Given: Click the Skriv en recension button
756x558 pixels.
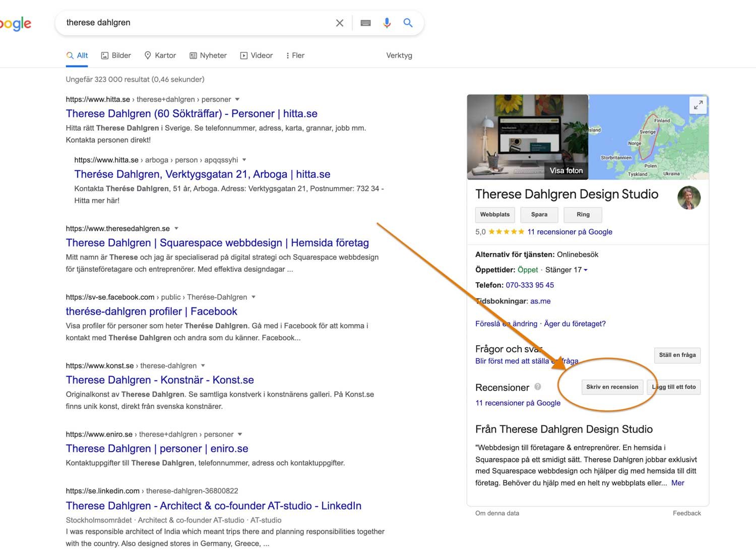Looking at the screenshot, I should 612,387.
